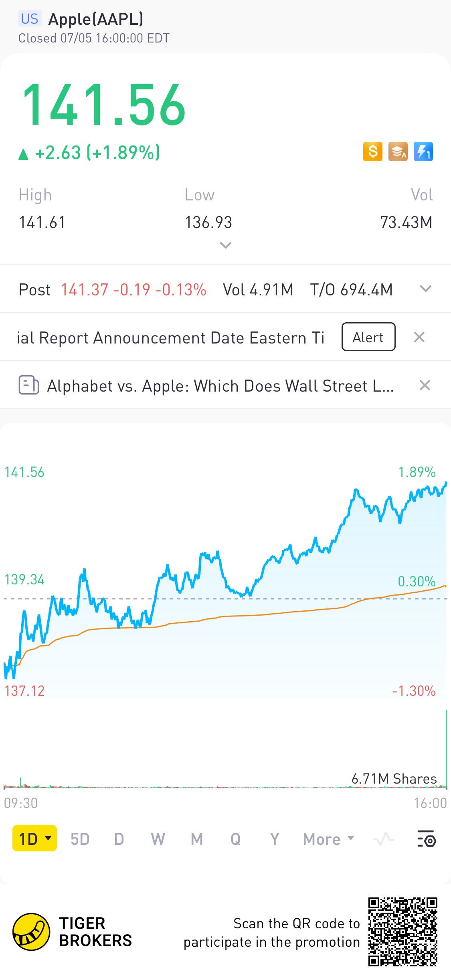This screenshot has width=451, height=980.
Task: Tap the news article icon
Action: (28, 385)
